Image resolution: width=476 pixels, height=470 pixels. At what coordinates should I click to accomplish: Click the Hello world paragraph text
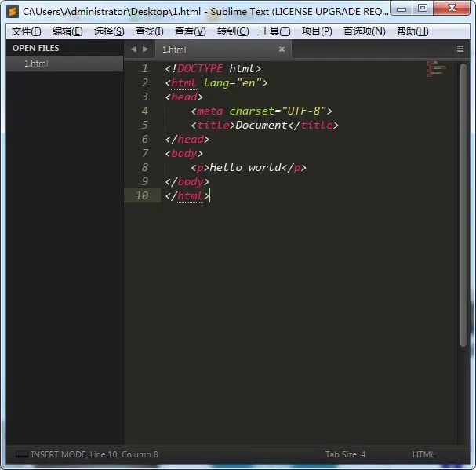[245, 167]
